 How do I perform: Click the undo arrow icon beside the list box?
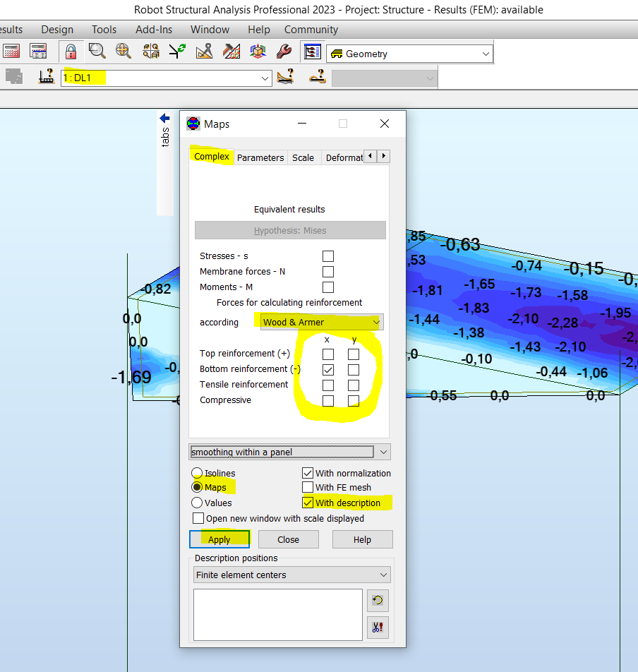point(378,601)
